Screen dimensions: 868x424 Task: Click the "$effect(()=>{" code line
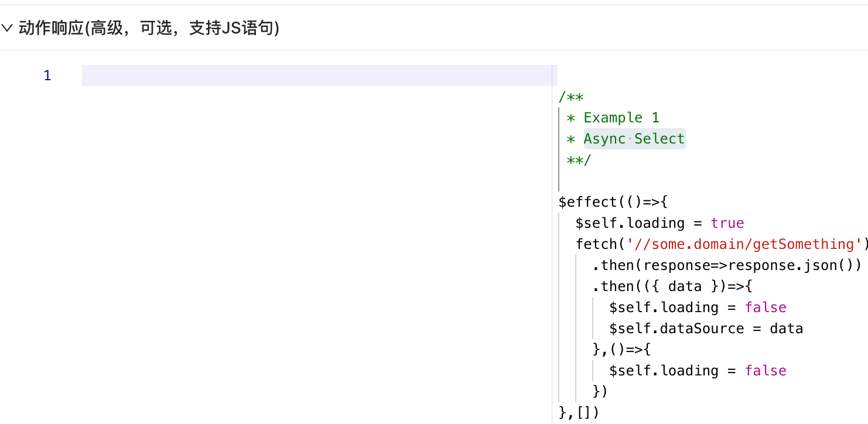click(613, 202)
